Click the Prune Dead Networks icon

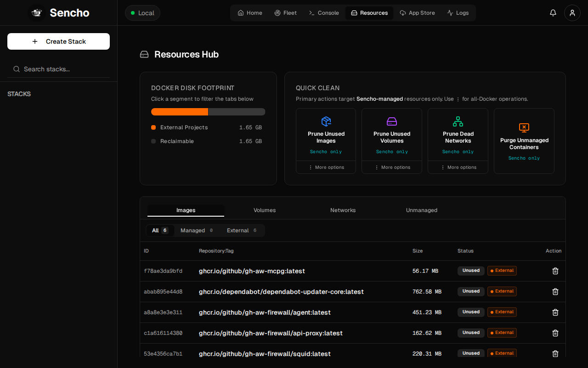tap(458, 121)
